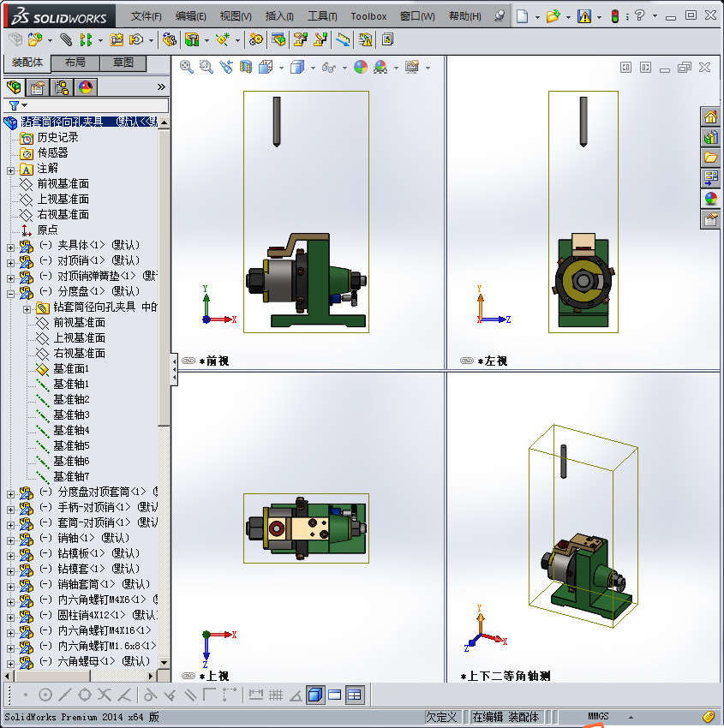724x728 pixels.
Task: Click the Edit Appearance color ball icon
Action: pyautogui.click(x=361, y=68)
